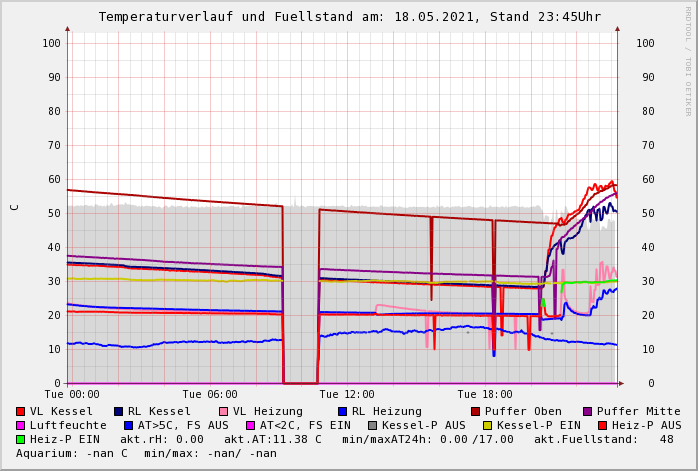Viewport: 698px width, 471px height.
Task: Click the right axis value 60
Action: pos(648,179)
